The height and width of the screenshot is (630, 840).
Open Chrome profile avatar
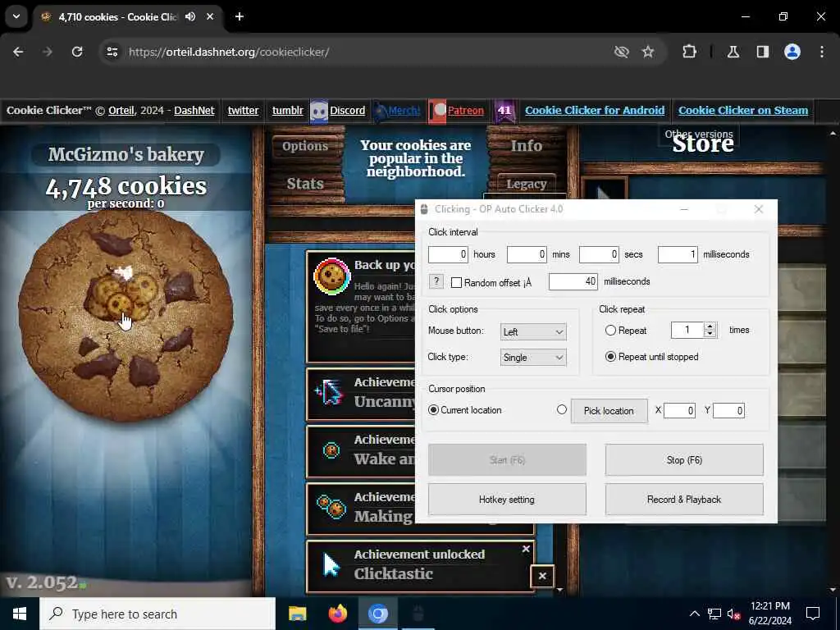pos(792,52)
